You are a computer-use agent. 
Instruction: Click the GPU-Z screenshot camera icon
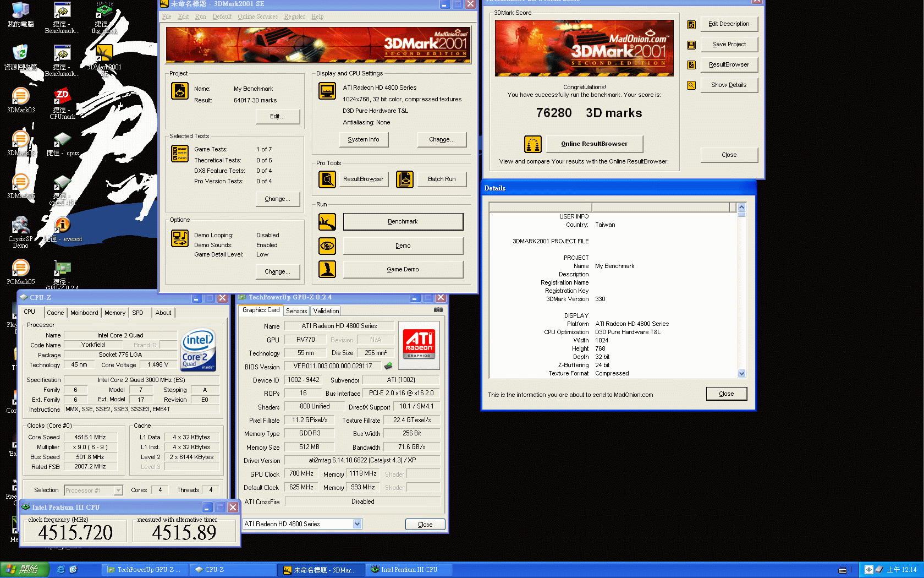(438, 310)
